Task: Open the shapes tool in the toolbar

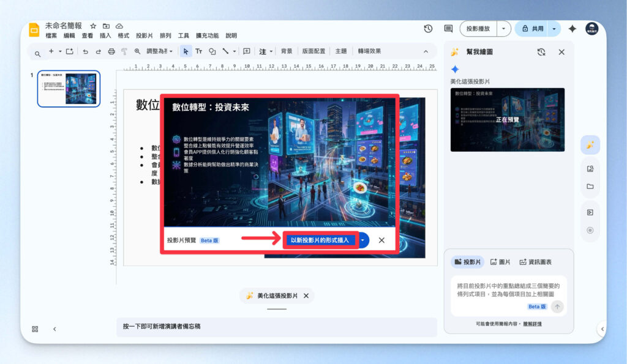Action: (x=212, y=52)
